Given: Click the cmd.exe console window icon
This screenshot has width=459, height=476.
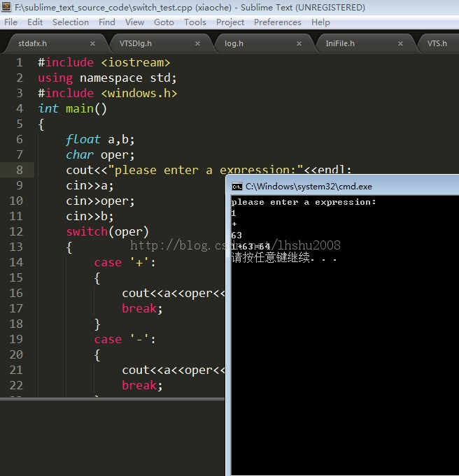Looking at the screenshot, I should click(237, 187).
